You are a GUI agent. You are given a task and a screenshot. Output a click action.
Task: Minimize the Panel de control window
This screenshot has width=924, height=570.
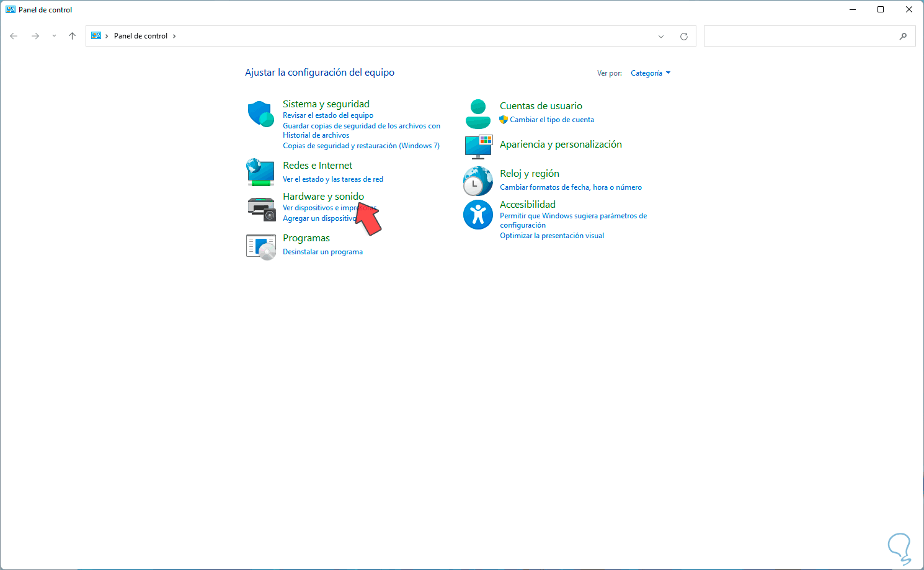(x=853, y=9)
